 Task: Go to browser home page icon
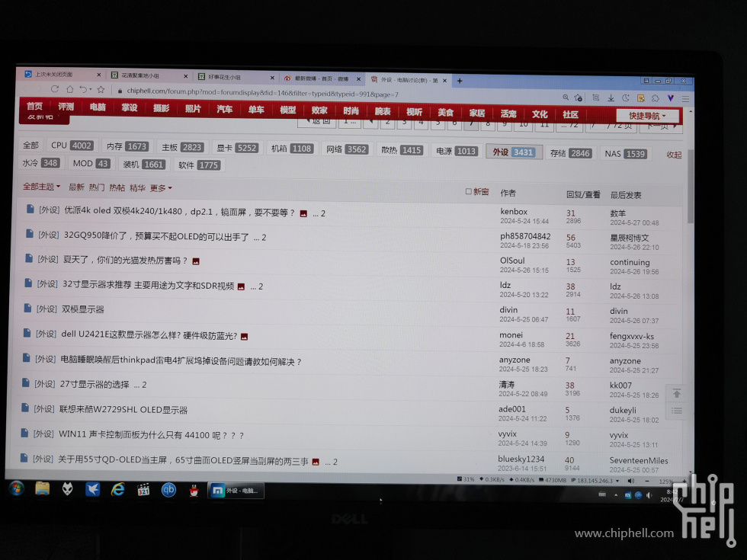[x=70, y=89]
